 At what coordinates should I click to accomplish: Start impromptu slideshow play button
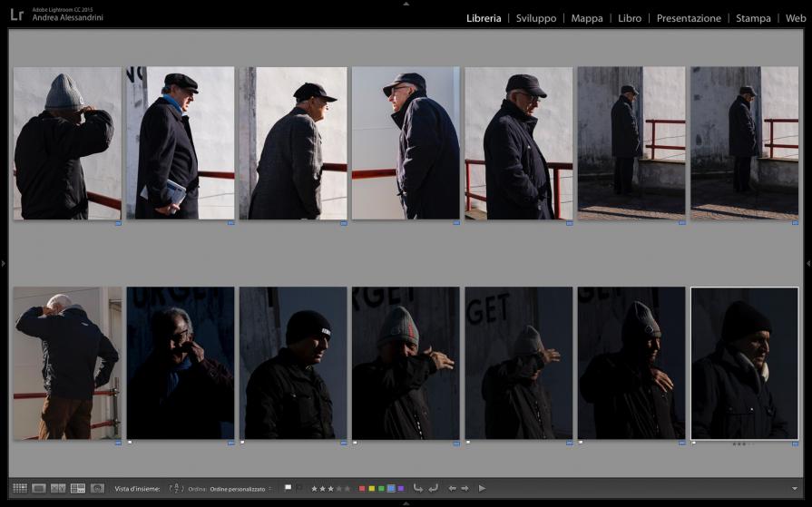pyautogui.click(x=482, y=488)
